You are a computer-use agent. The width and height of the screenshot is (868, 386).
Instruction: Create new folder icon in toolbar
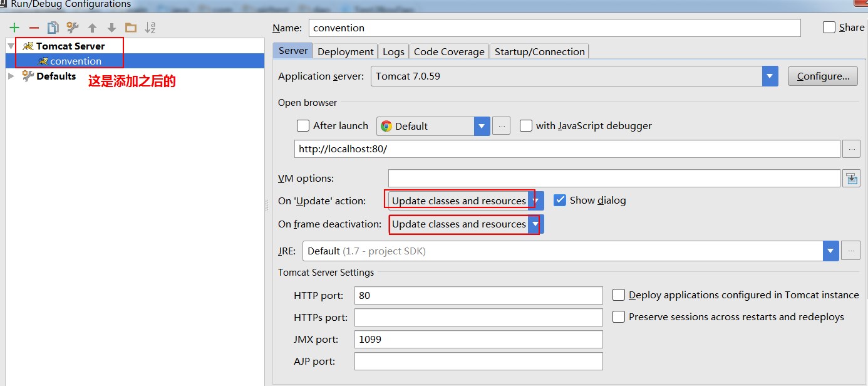130,28
